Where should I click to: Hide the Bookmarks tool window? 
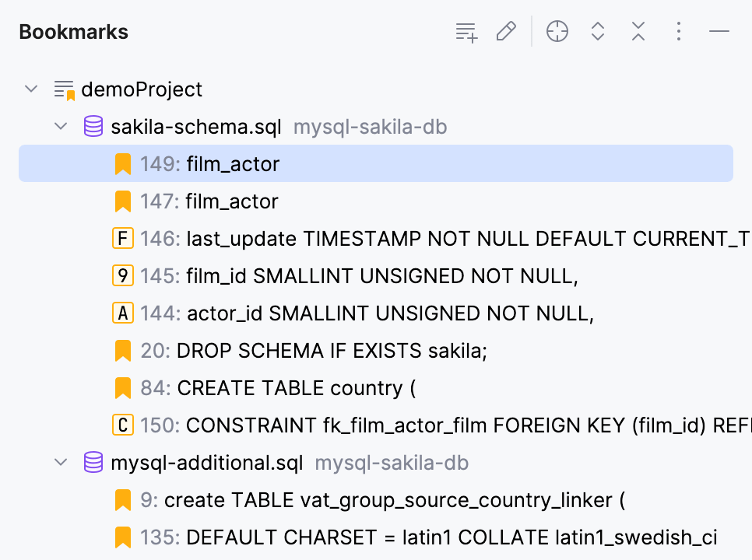[719, 31]
